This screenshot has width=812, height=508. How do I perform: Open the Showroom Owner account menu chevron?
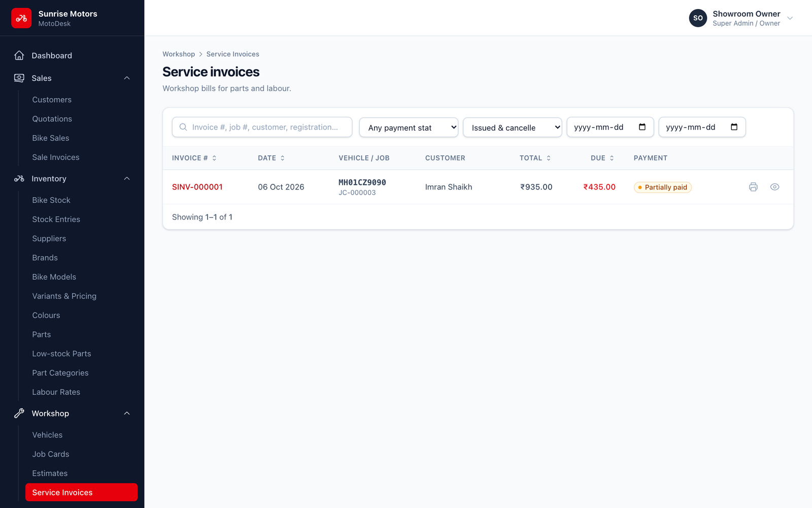click(790, 18)
